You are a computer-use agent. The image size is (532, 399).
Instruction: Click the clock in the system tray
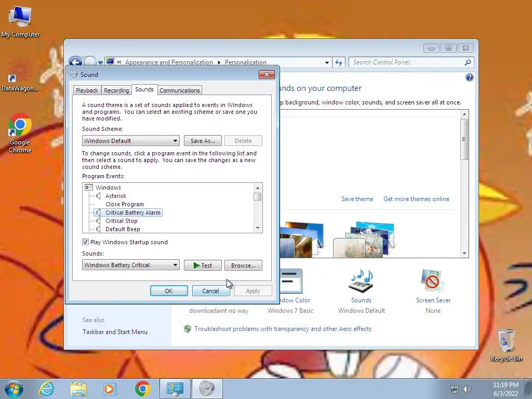[506, 389]
